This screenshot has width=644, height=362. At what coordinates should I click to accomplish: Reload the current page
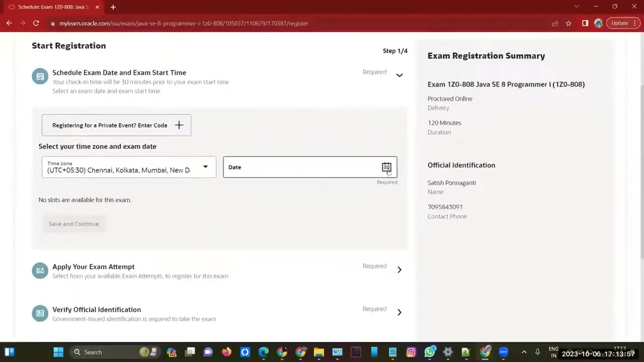pos(36,23)
